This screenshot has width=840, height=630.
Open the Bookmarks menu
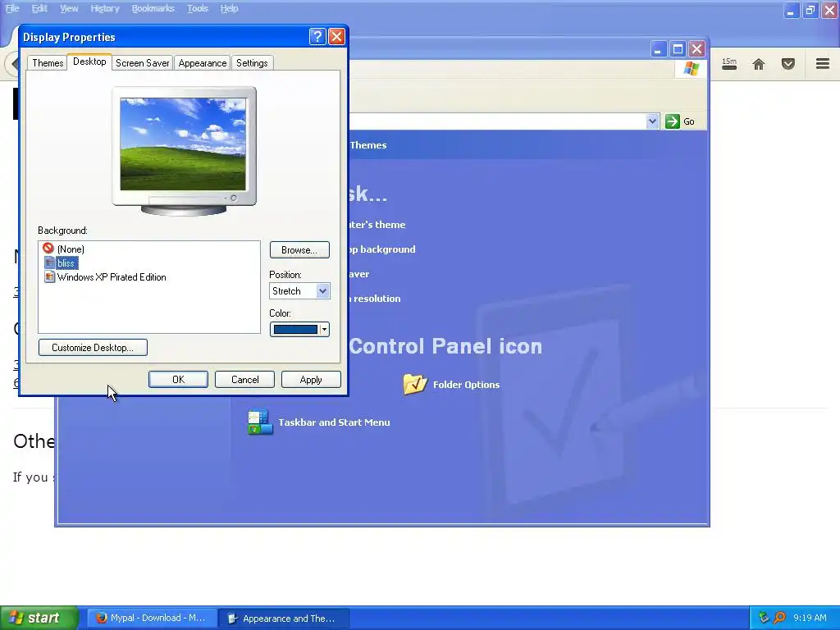(x=153, y=8)
